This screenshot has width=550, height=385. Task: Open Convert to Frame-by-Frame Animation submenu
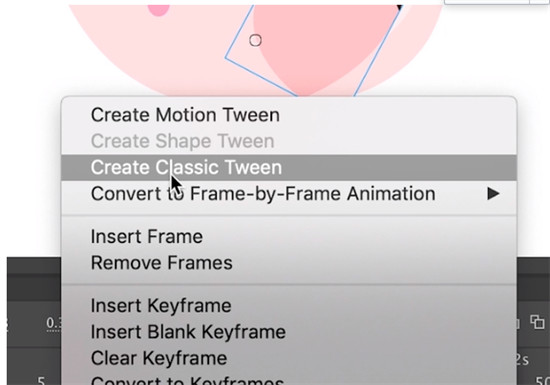[288, 194]
